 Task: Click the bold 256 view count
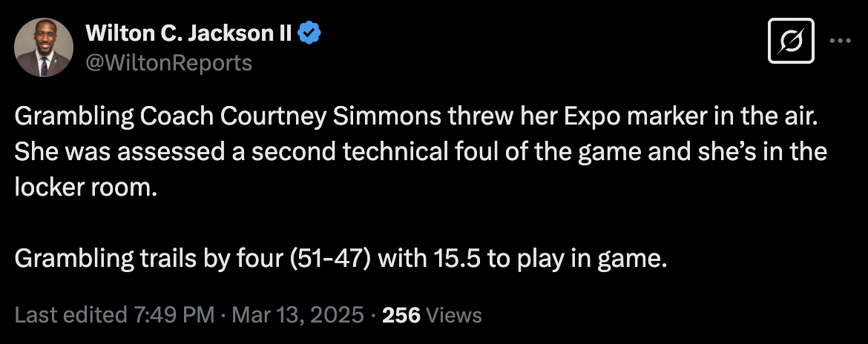(401, 315)
